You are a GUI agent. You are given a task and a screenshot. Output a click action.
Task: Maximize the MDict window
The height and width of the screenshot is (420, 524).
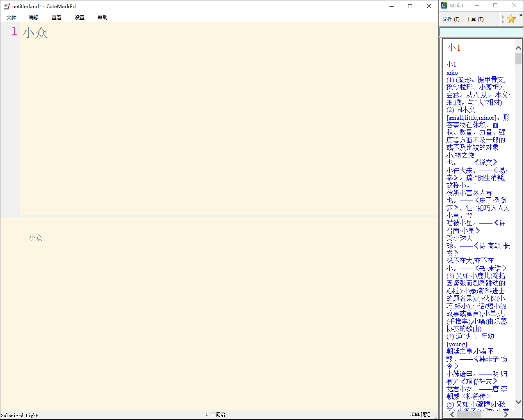[x=495, y=5]
